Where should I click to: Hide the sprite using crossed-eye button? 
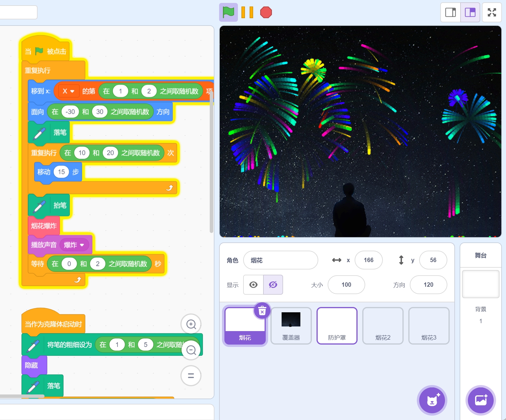pyautogui.click(x=273, y=285)
